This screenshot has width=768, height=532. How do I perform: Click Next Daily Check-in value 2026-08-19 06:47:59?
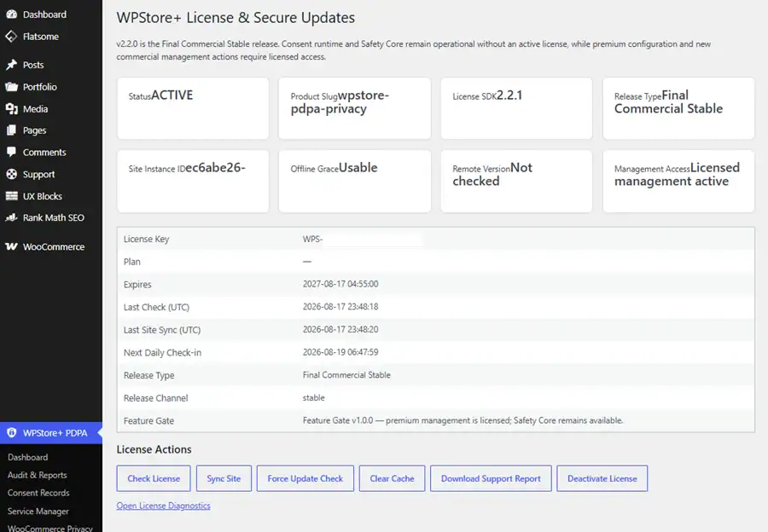pyautogui.click(x=340, y=352)
